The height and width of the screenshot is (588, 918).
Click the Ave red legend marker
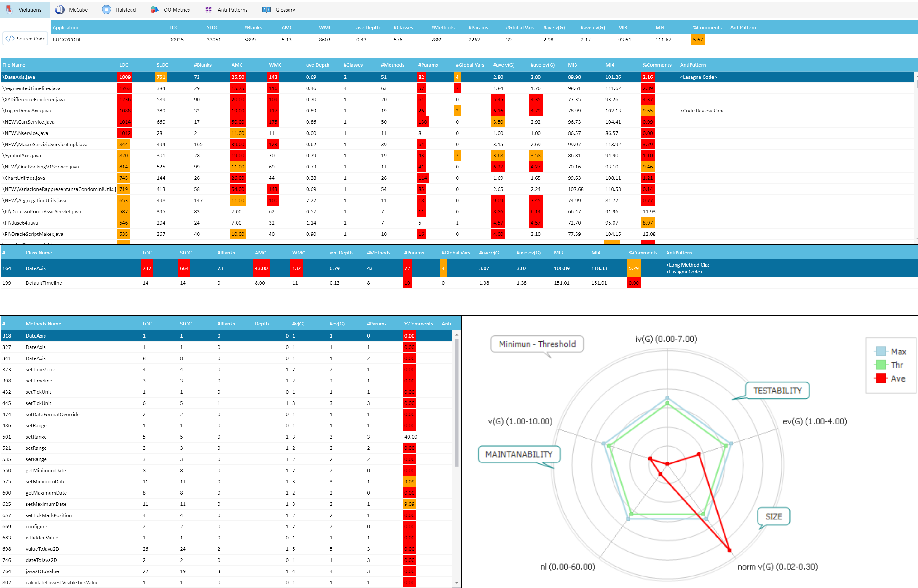tap(881, 378)
